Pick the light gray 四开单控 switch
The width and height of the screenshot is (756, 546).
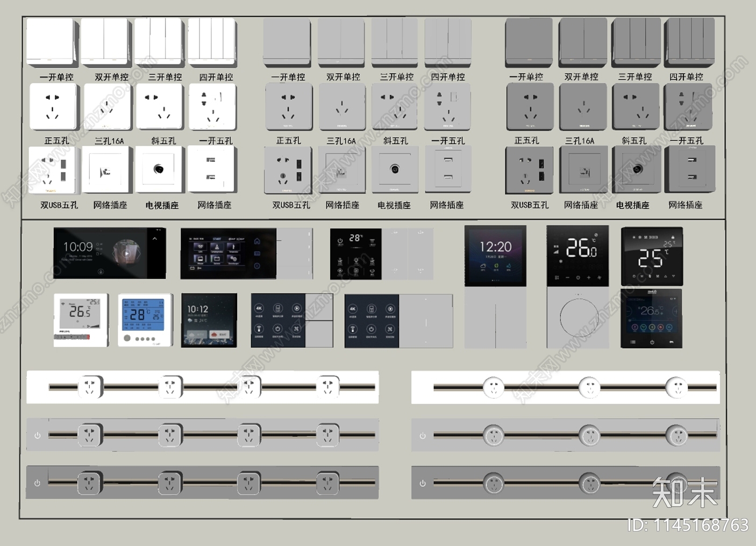448,42
